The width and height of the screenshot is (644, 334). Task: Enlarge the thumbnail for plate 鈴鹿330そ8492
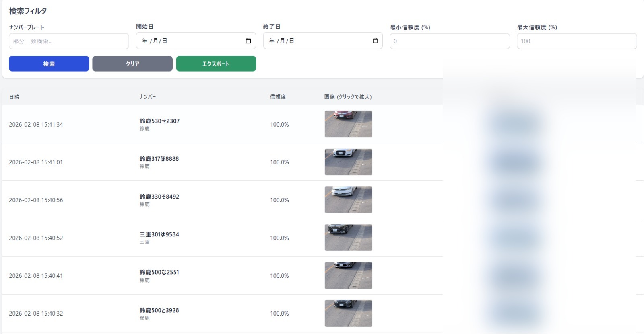348,200
